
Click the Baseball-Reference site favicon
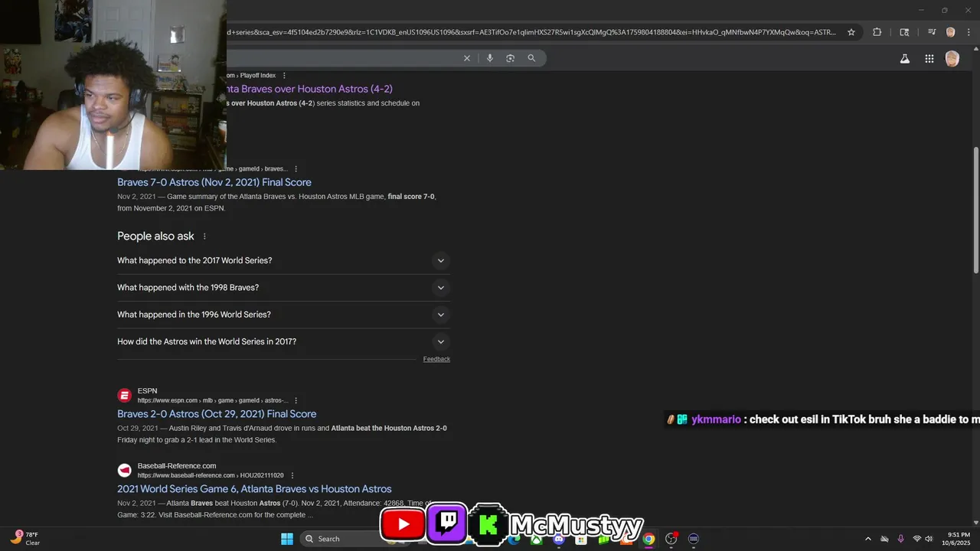click(x=124, y=471)
